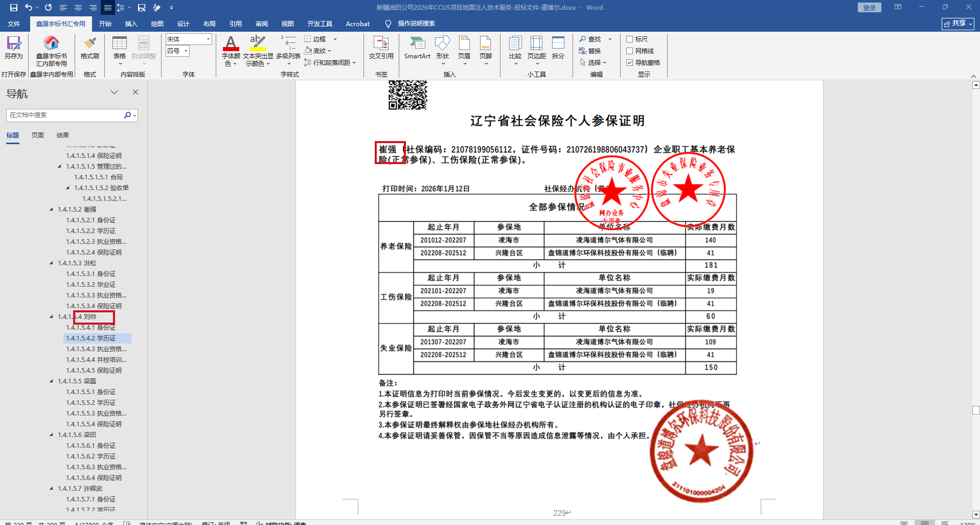Image resolution: width=980 pixels, height=525 pixels.
Task: Click the 拆分 split window icon
Action: point(558,48)
